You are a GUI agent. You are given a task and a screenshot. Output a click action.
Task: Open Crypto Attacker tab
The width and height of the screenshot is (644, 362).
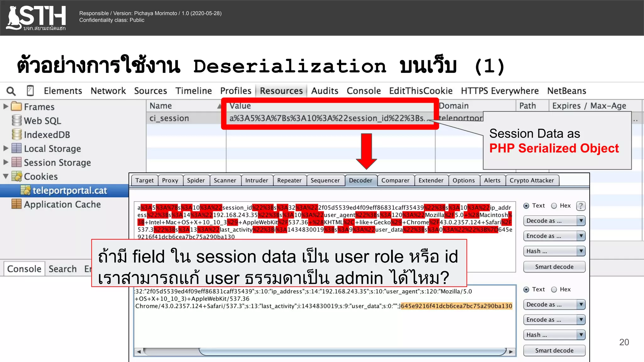532,180
